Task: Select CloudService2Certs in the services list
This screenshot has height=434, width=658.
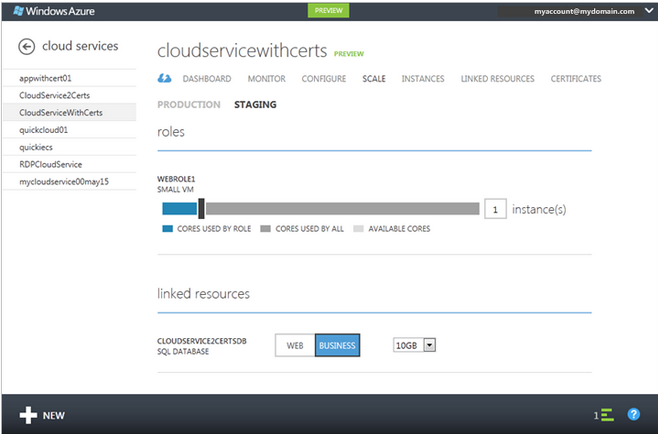Action: point(70,95)
